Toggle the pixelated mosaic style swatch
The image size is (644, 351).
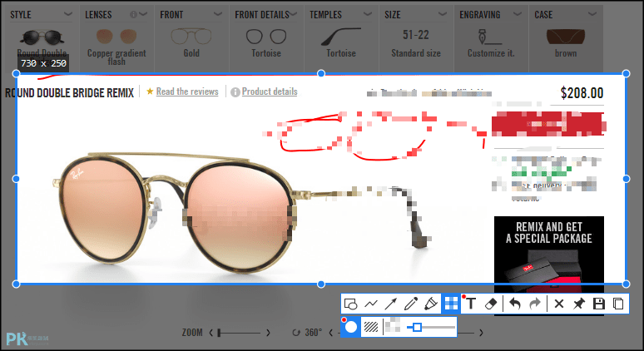tap(393, 325)
